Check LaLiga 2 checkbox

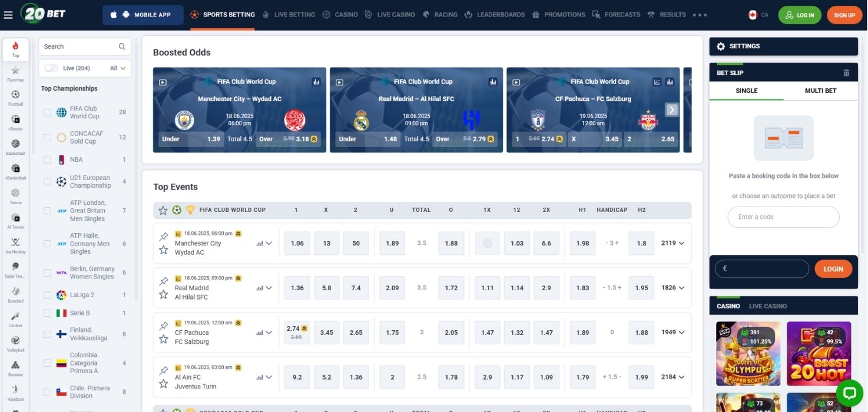(48, 295)
